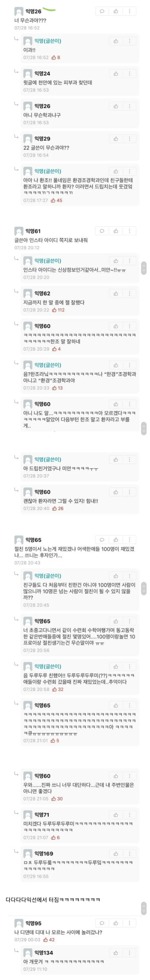150x980 pixels.
Task: Like the 익명95 comment
Action: [x=116, y=923]
